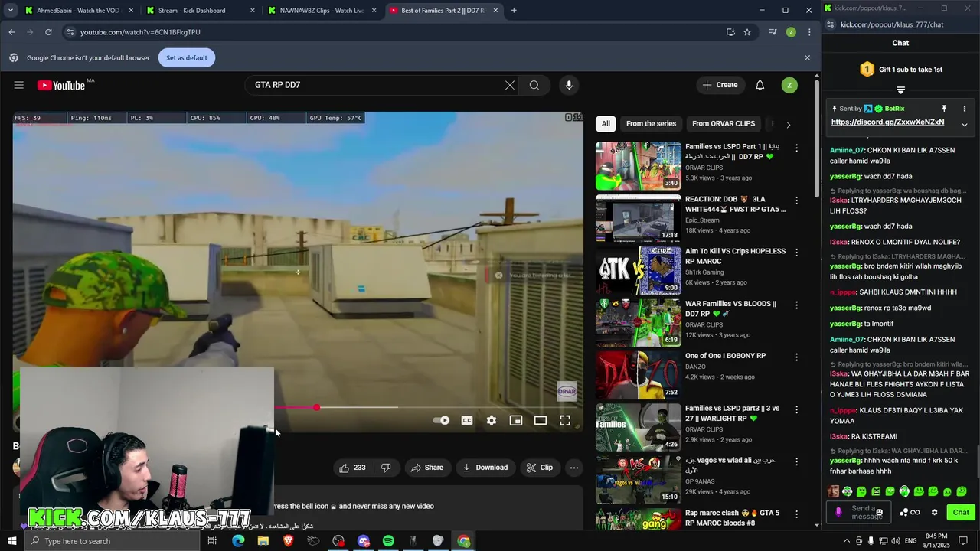
Task: Share this YouTube video
Action: coord(426,468)
